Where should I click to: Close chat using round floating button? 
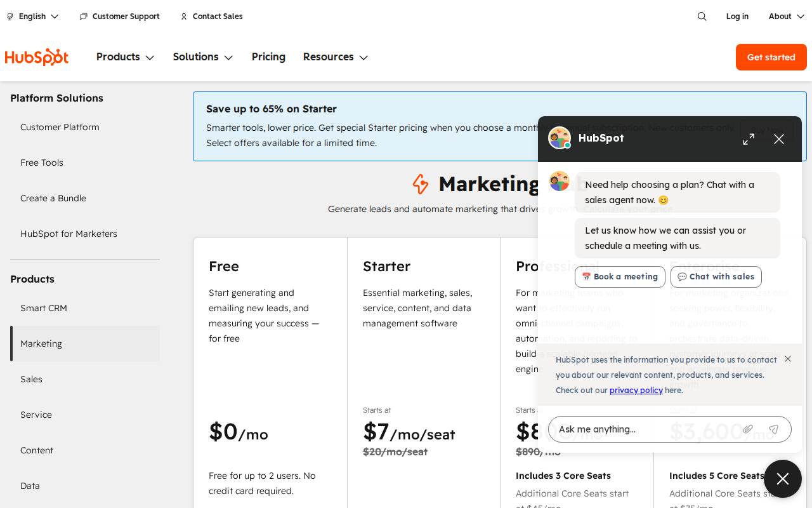pyautogui.click(x=783, y=479)
